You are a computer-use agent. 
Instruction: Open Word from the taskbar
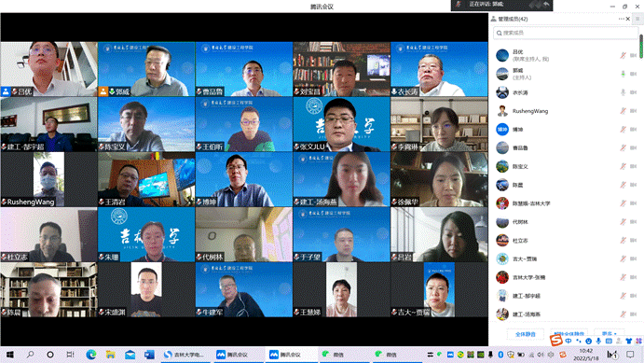click(x=149, y=355)
